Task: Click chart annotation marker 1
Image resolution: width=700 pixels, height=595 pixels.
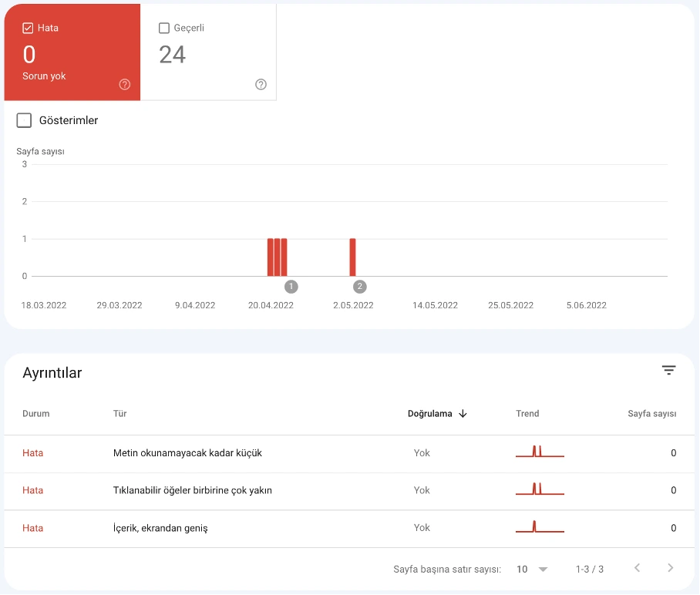Action: 291,287
